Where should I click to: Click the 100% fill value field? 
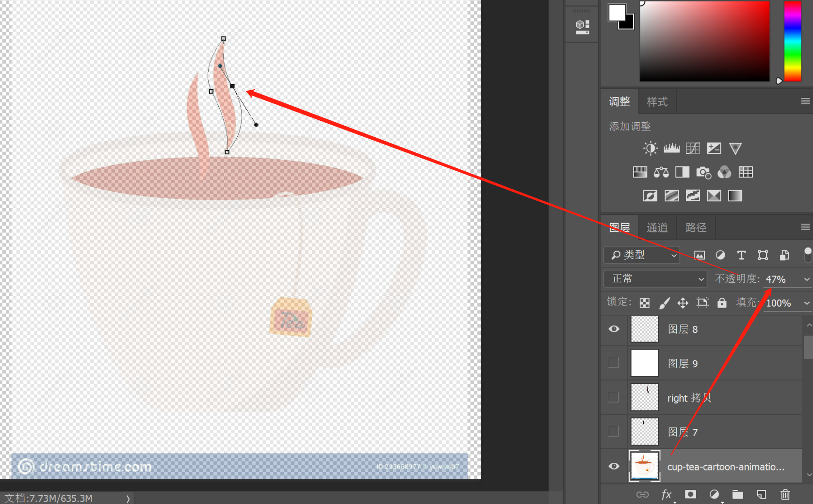pyautogui.click(x=778, y=303)
